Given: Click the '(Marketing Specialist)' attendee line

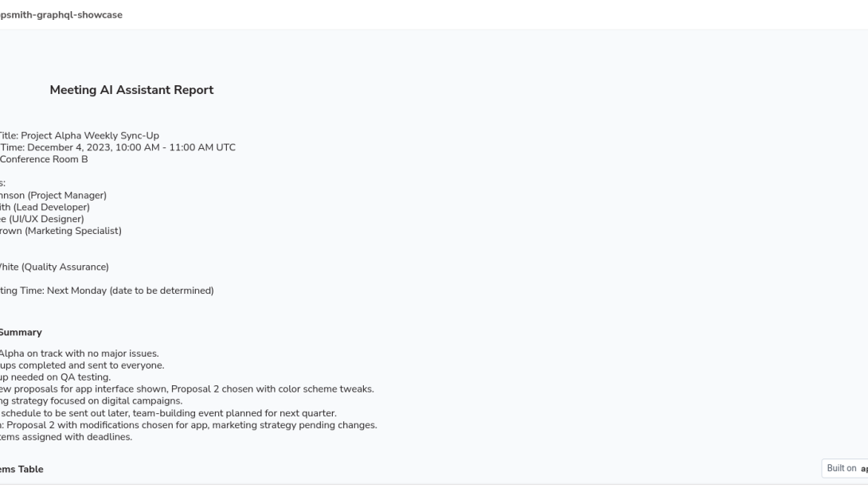Looking at the screenshot, I should tap(61, 231).
